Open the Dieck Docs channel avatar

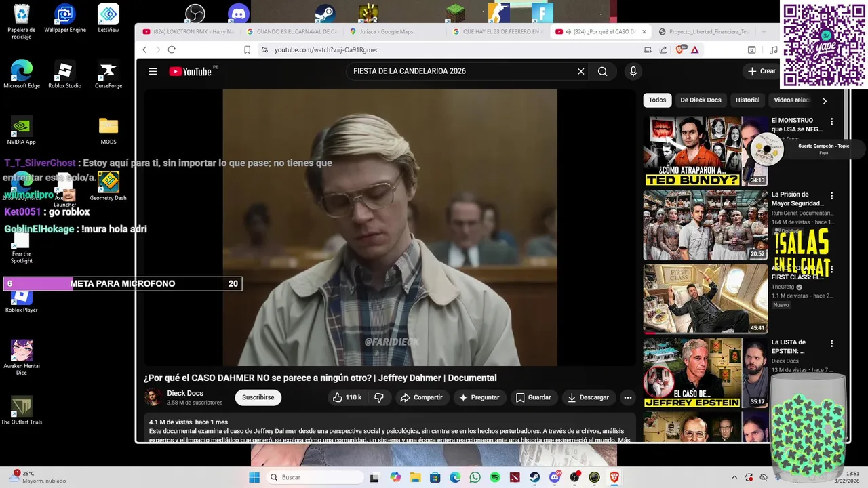click(x=153, y=397)
